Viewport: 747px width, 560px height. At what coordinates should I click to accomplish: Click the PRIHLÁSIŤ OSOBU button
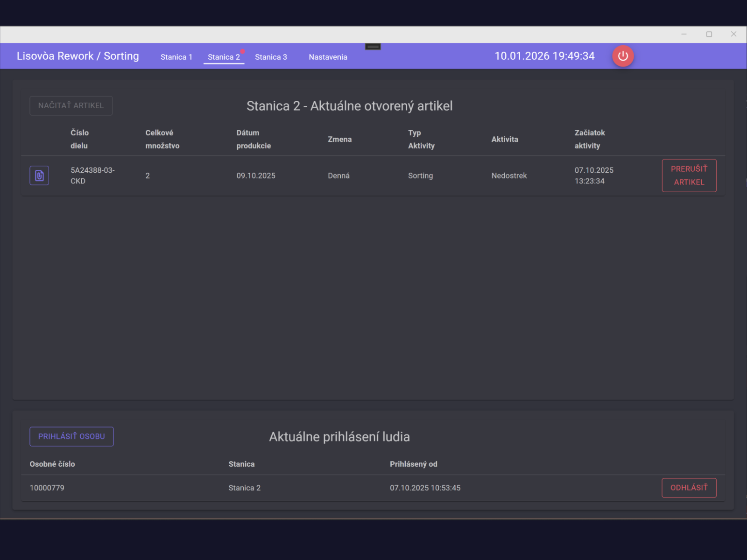pyautogui.click(x=71, y=436)
